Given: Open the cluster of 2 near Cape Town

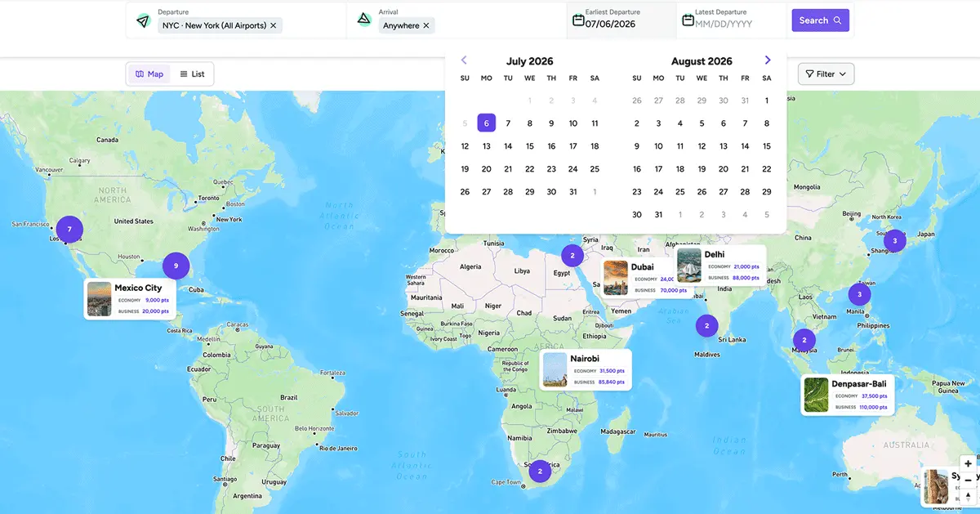Looking at the screenshot, I should 540,472.
